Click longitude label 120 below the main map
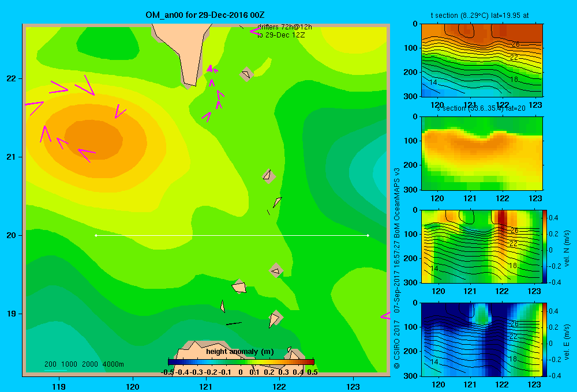577x392 pixels. click(x=133, y=386)
